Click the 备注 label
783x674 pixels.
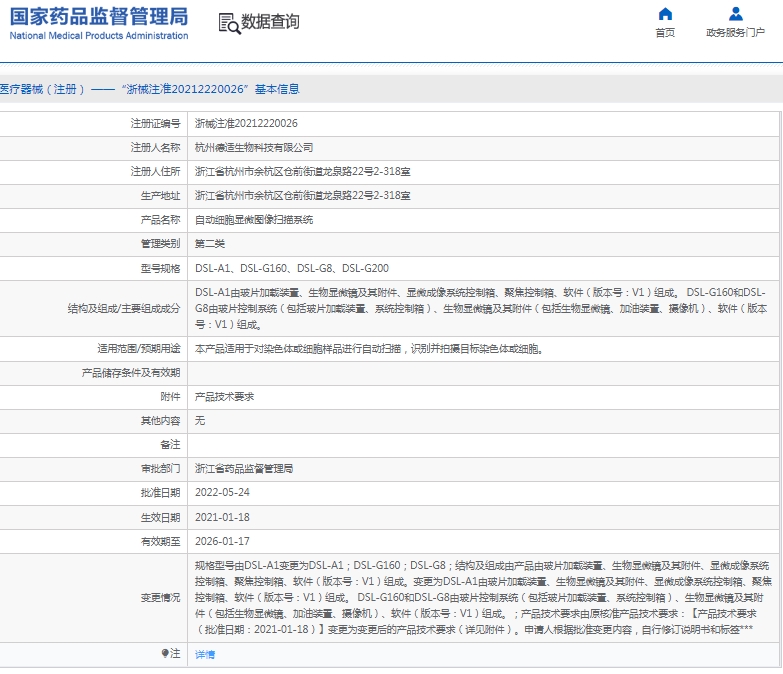pos(170,445)
